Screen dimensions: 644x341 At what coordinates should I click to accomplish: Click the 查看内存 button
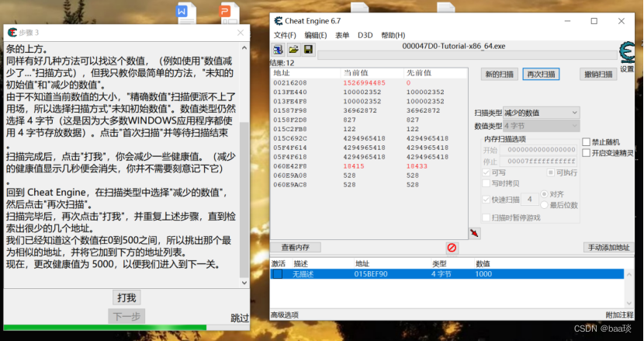[x=296, y=248]
